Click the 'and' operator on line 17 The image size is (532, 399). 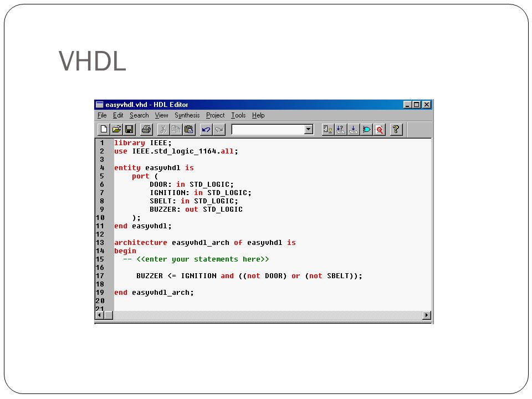pyautogui.click(x=227, y=276)
